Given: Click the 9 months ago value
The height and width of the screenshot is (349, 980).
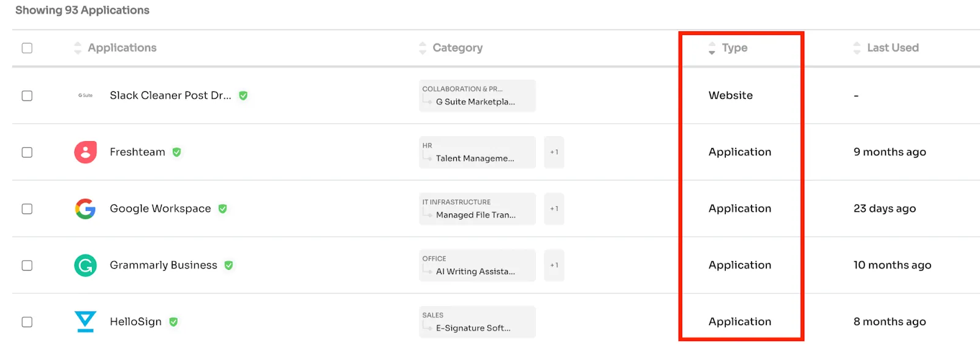Looking at the screenshot, I should click(x=890, y=152).
